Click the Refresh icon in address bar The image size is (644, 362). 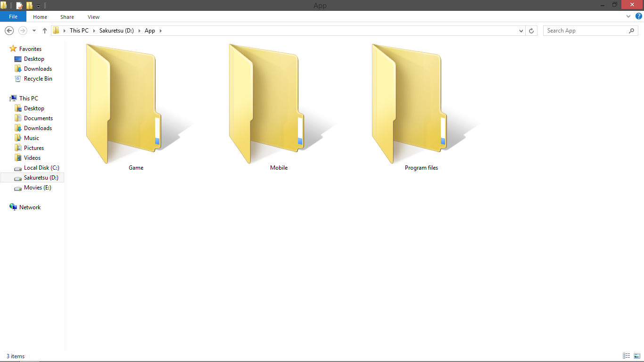tap(531, 30)
